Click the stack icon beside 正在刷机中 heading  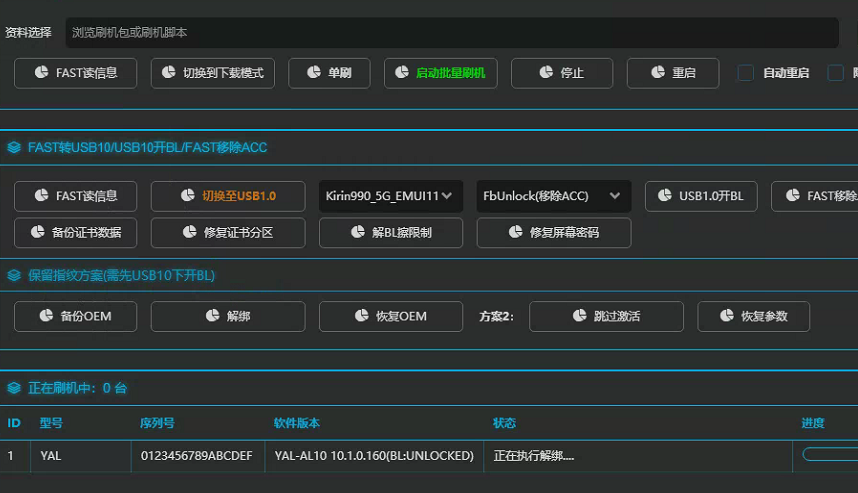14,388
